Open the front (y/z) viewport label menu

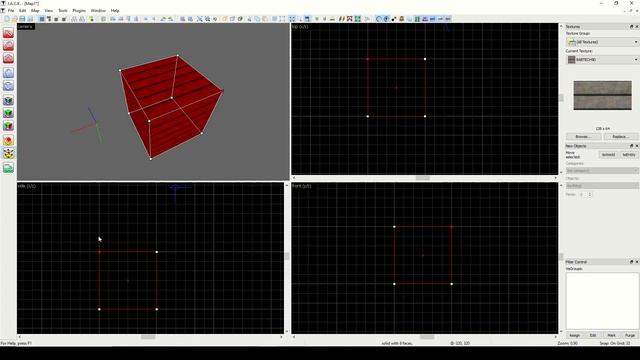(x=302, y=186)
